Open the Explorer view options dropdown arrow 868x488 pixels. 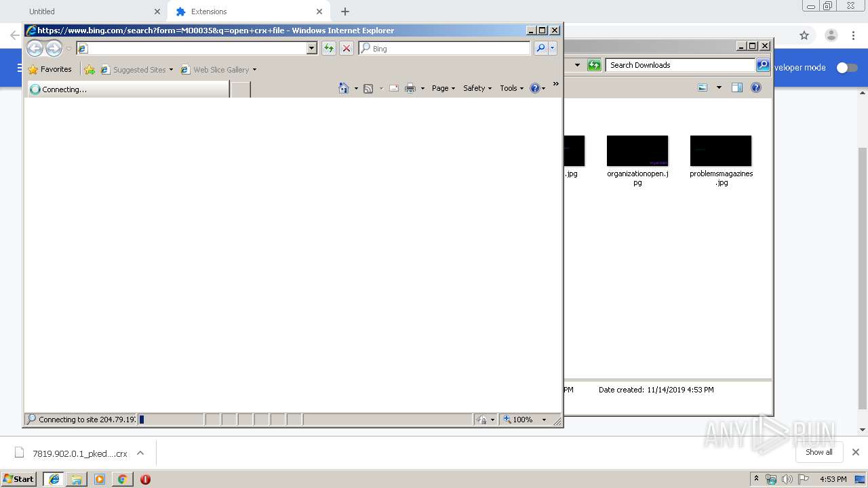[719, 87]
